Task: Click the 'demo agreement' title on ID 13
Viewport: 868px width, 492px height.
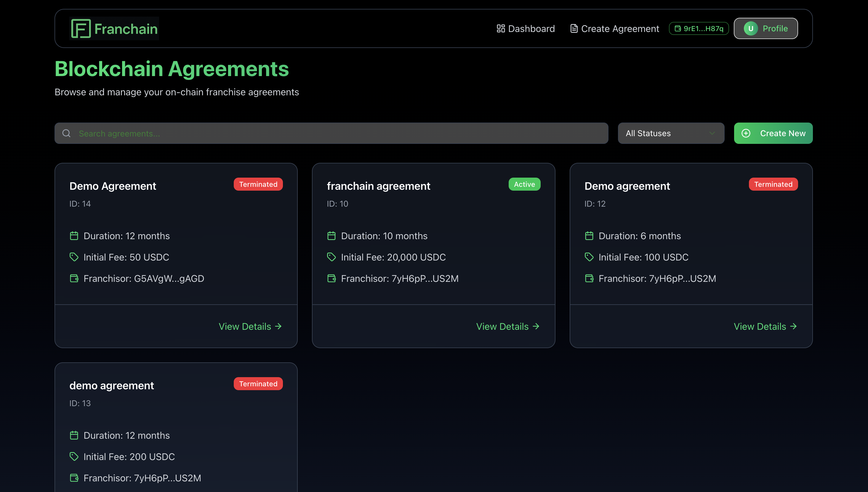Action: (112, 385)
